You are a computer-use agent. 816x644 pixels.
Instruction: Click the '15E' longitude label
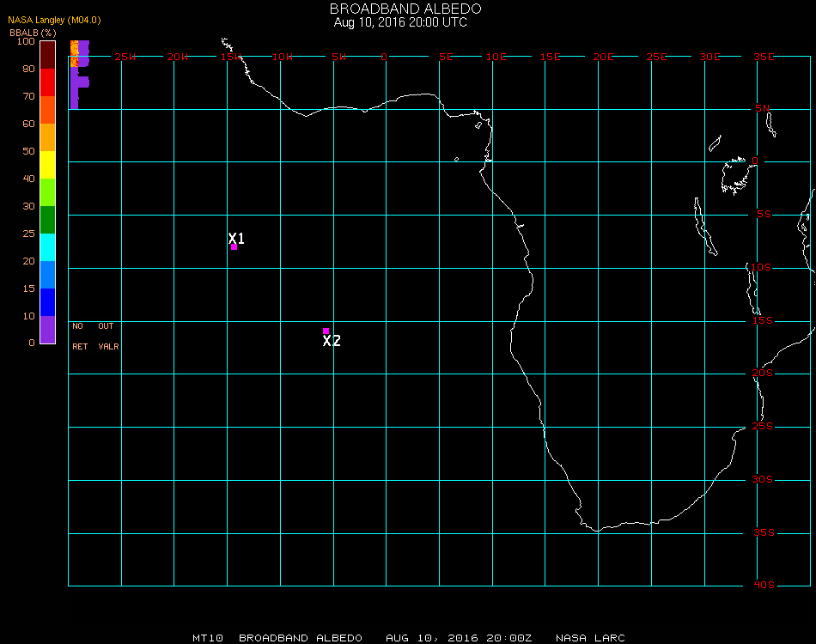550,57
